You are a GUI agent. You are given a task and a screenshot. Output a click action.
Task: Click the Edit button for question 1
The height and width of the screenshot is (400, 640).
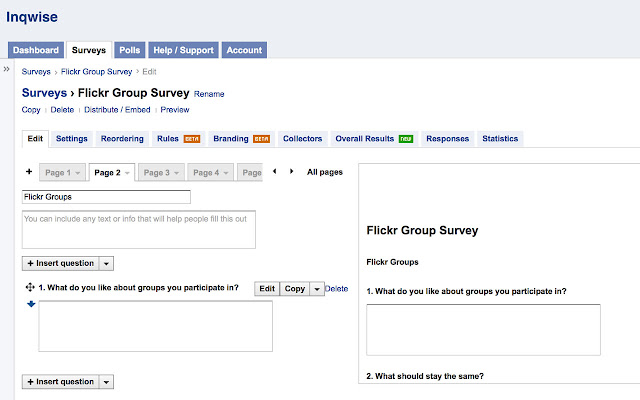267,288
